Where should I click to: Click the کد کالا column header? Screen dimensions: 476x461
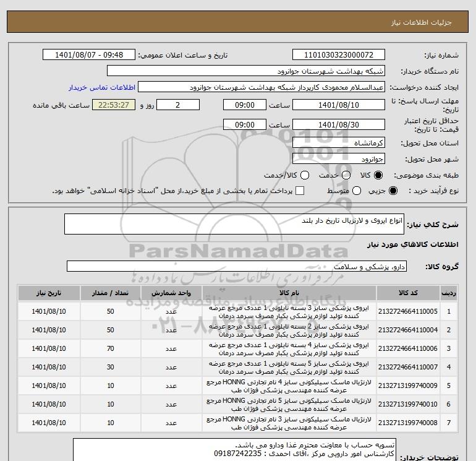[408, 293]
